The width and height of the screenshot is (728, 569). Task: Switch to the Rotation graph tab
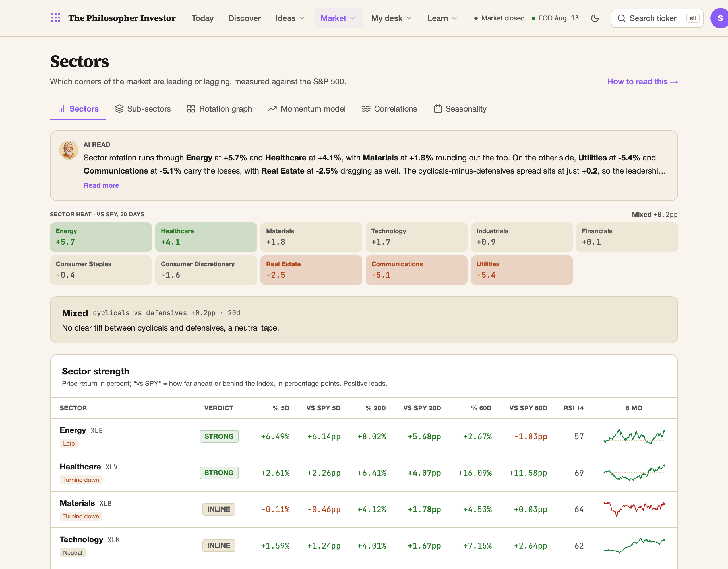[219, 109]
